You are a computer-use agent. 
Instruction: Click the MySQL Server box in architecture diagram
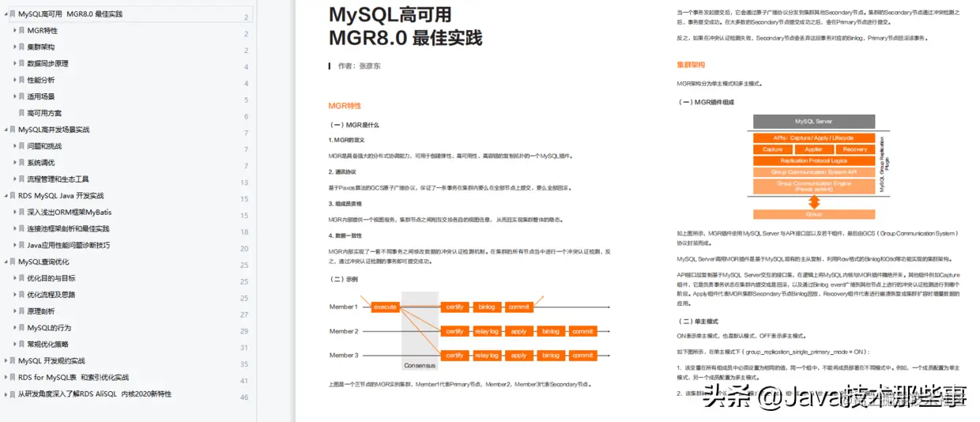point(813,122)
